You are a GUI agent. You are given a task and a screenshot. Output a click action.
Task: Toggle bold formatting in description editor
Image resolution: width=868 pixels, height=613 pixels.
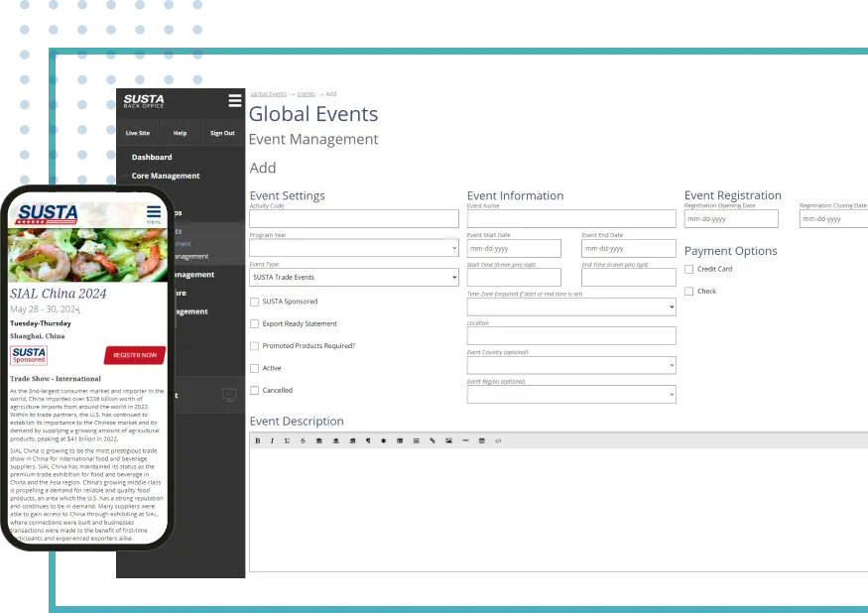(x=258, y=440)
